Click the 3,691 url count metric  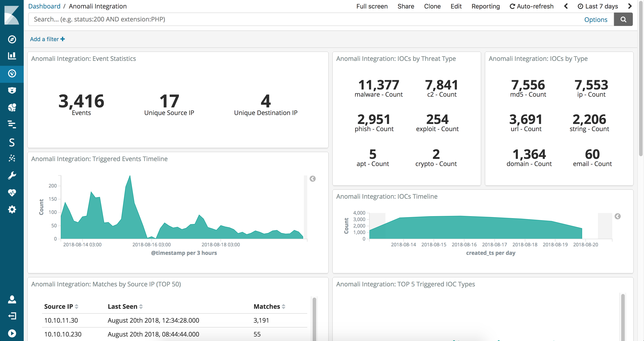pos(526,123)
